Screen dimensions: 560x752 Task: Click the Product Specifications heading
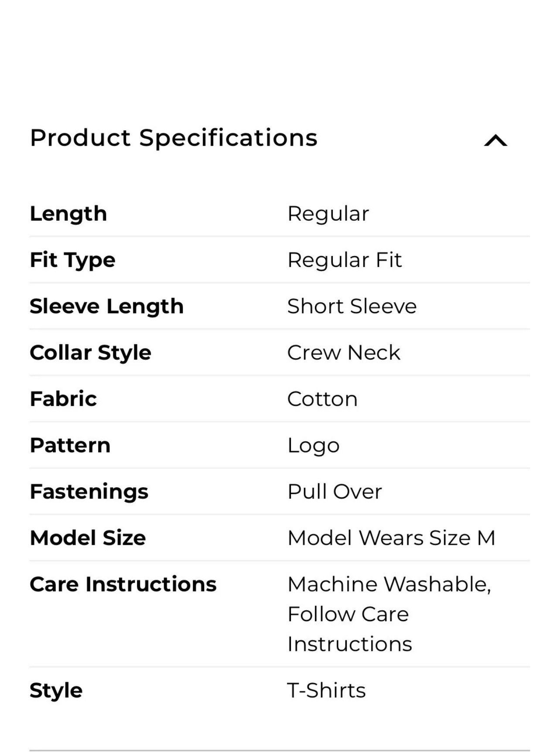(174, 138)
